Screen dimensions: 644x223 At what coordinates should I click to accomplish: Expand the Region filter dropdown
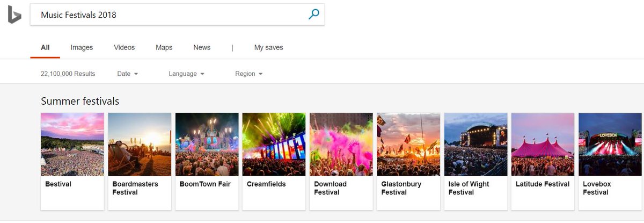249,74
